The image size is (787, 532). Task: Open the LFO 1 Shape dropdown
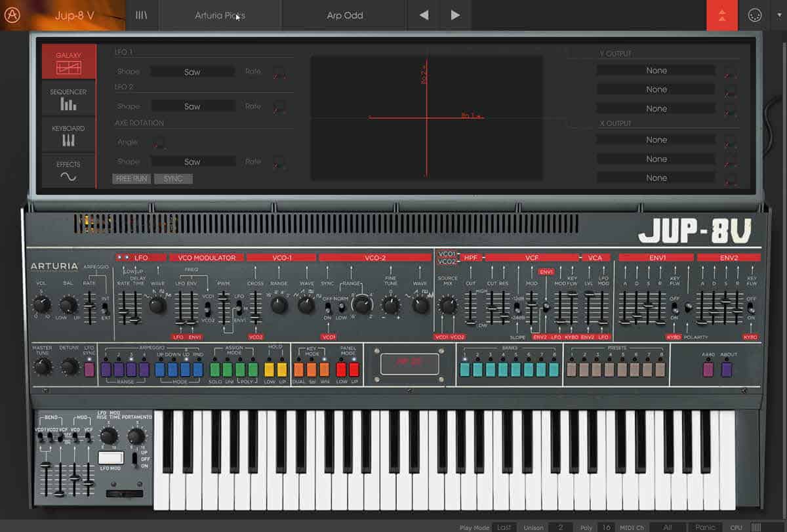[x=192, y=72]
